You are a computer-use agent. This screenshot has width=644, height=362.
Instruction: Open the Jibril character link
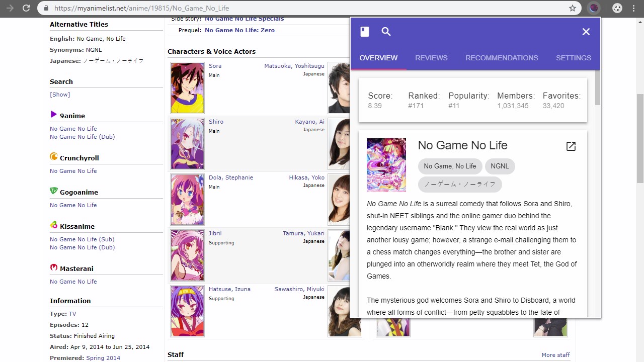pos(215,233)
